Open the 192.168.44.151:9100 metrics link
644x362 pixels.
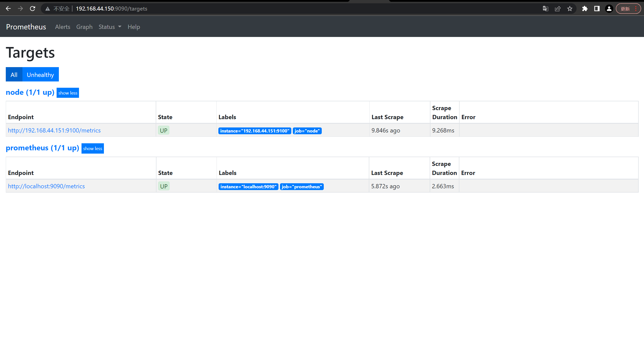(x=54, y=130)
